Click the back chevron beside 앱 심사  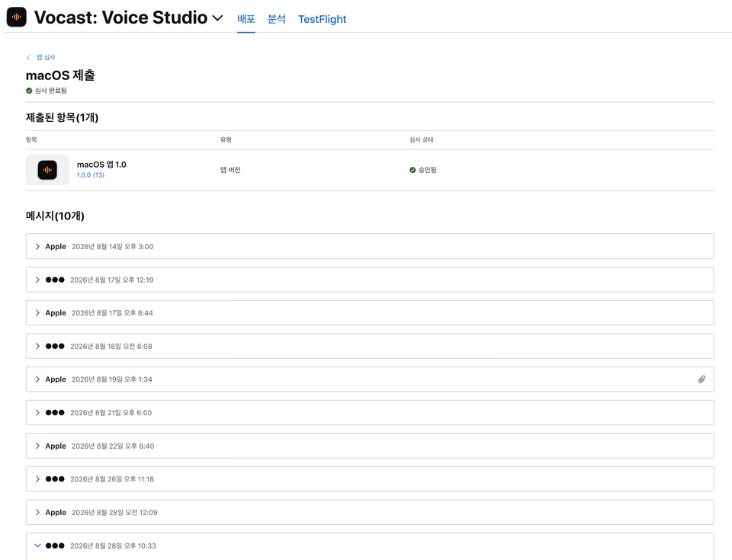28,57
